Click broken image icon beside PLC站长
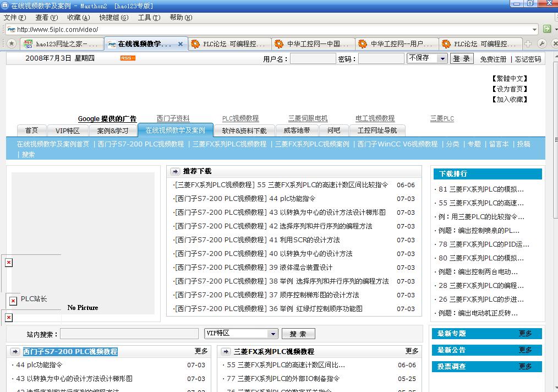The width and height of the screenshot is (558, 392). click(x=13, y=301)
